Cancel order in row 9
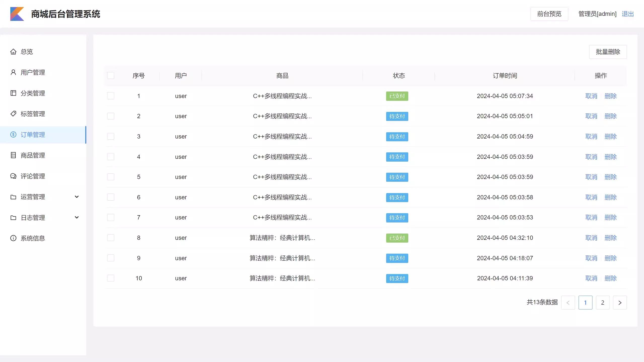Screen dimensions: 644x362 (x=591, y=258)
